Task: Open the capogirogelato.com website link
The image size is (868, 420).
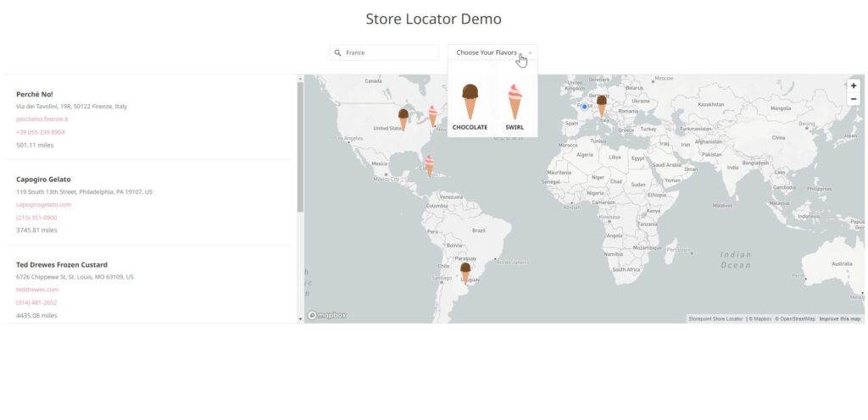Action: pyautogui.click(x=43, y=204)
